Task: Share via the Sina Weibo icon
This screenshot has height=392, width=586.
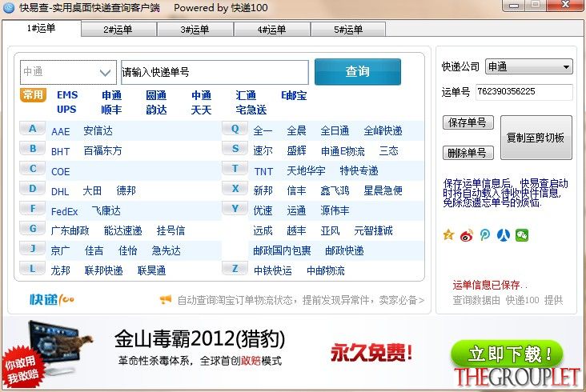Action: point(467,235)
